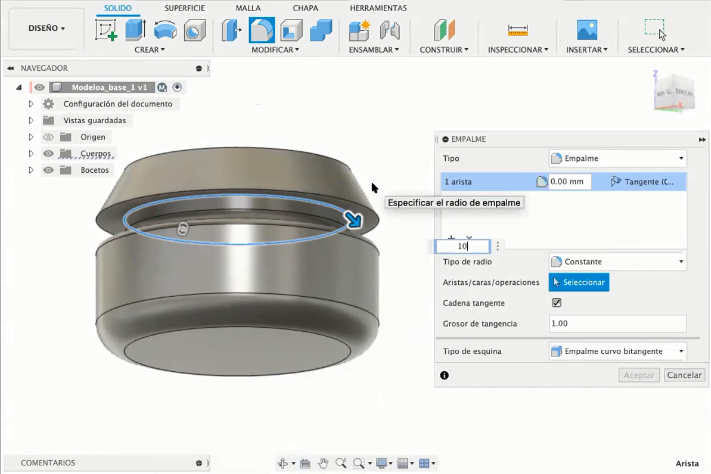The image size is (711, 474).
Task: Click the Insert image icon
Action: coord(588,30)
